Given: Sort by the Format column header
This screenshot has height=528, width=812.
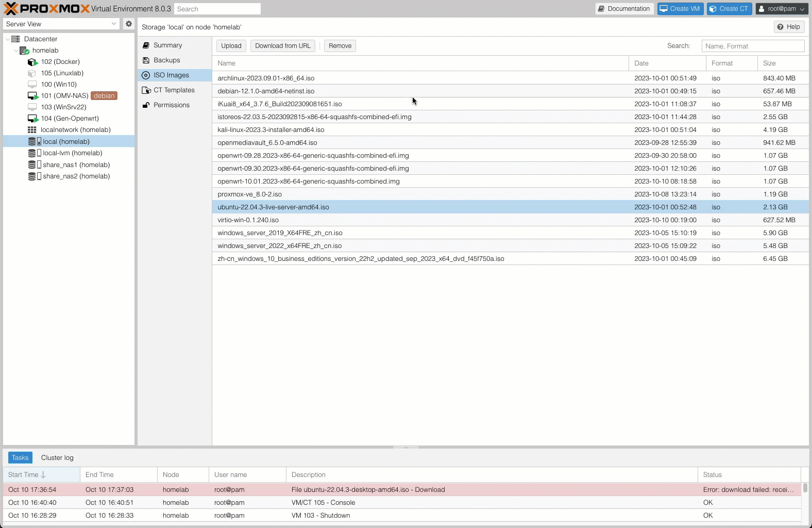Looking at the screenshot, I should point(732,63).
